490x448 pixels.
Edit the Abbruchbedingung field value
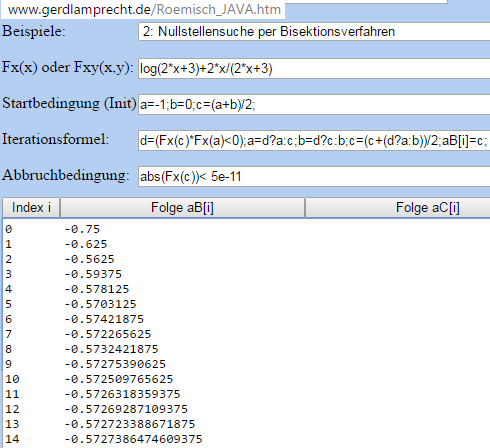pos(314,176)
